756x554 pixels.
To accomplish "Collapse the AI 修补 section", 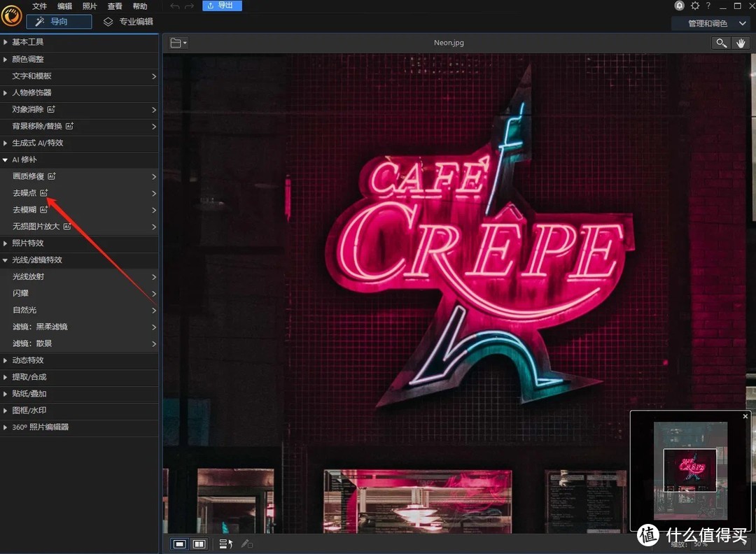I will [x=79, y=160].
